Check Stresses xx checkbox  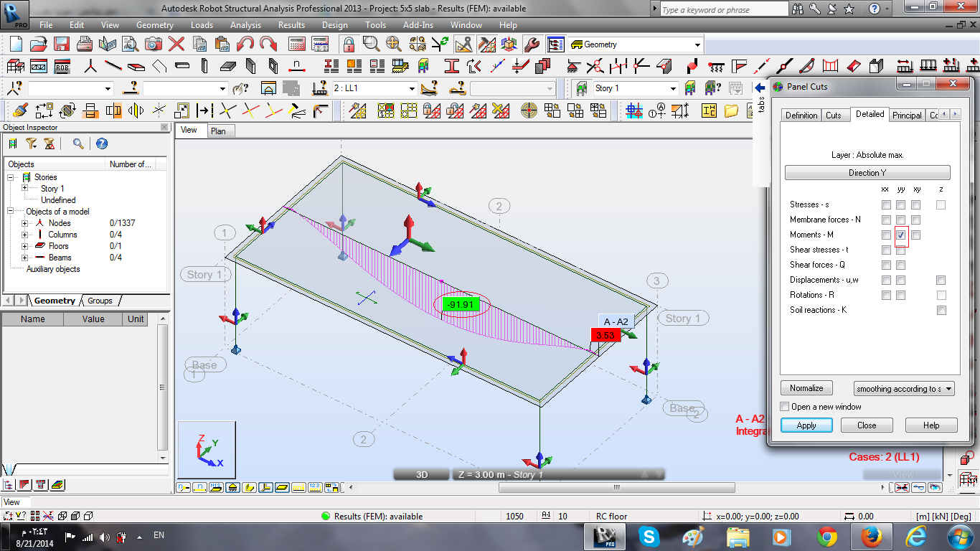click(887, 205)
